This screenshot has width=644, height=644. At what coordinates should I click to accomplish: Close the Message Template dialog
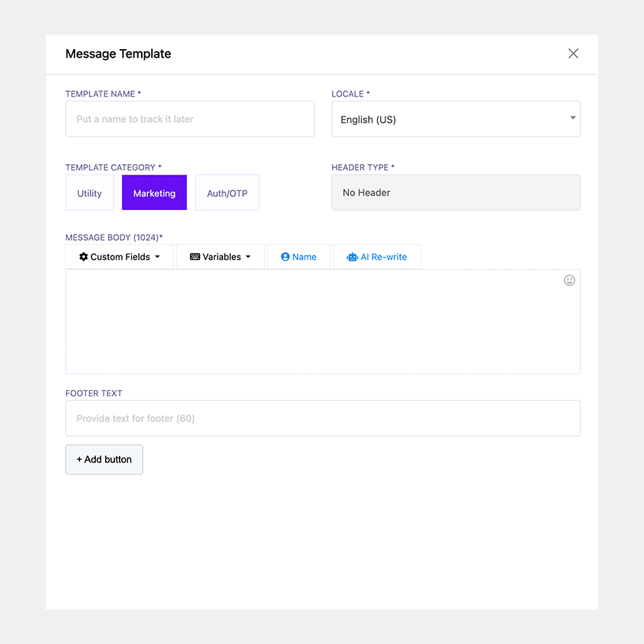pyautogui.click(x=573, y=54)
